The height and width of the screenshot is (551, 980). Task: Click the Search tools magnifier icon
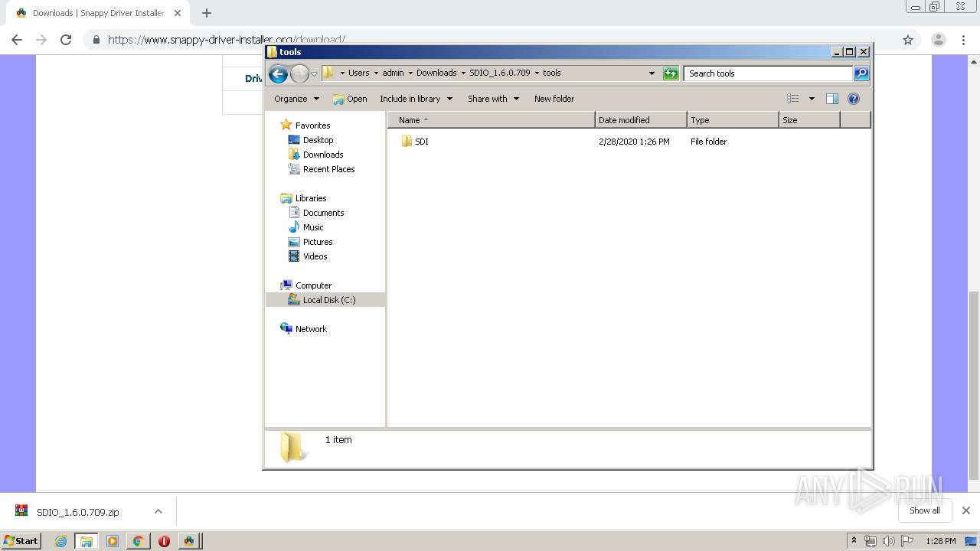tap(861, 73)
